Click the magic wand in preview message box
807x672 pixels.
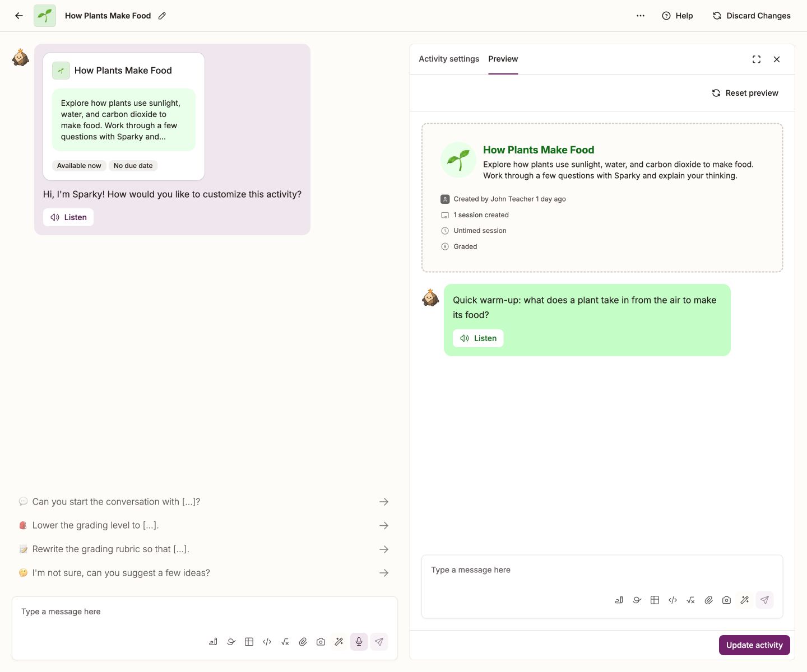[744, 600]
